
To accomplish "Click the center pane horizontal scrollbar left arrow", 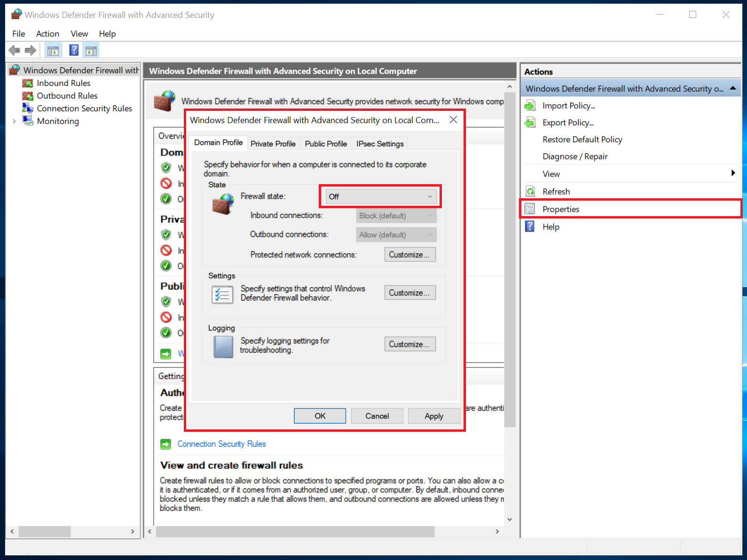I will pos(150,531).
